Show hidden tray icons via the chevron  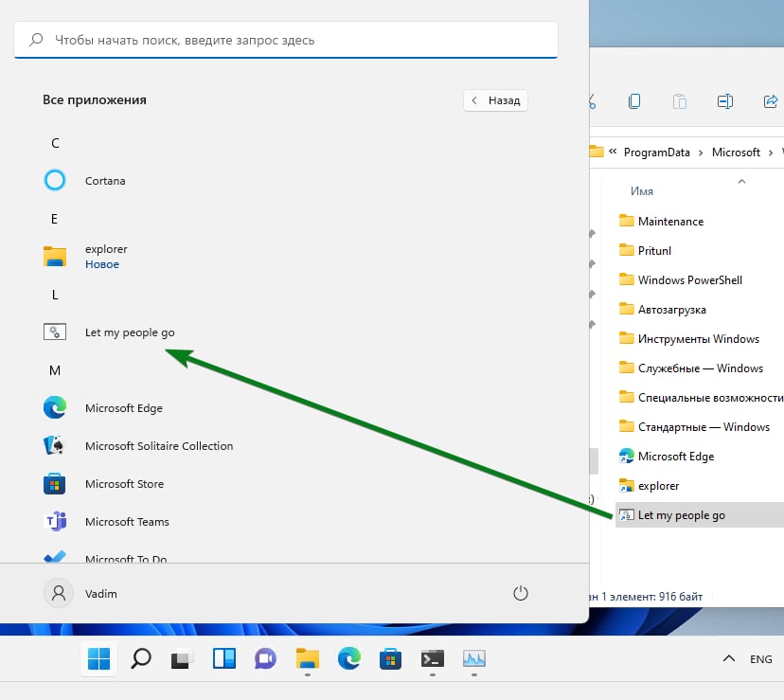(728, 658)
